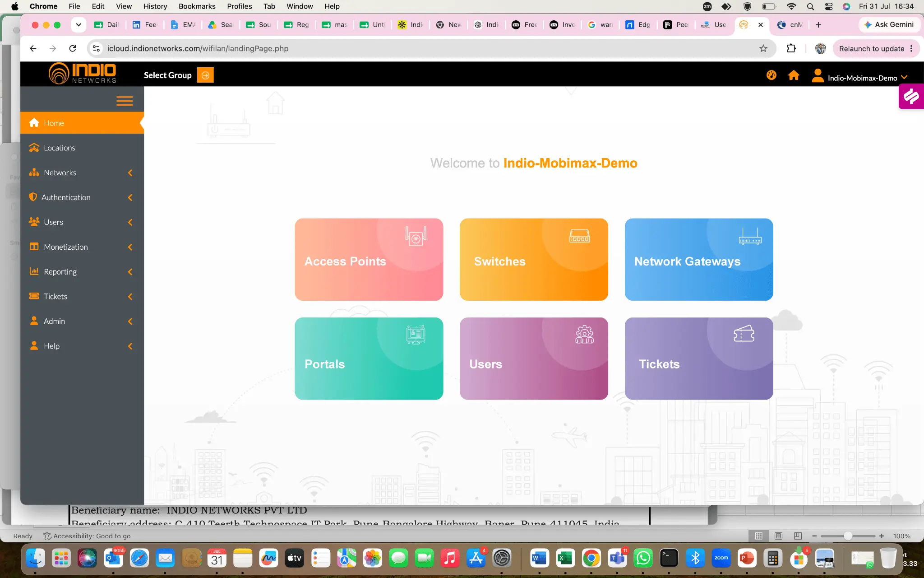924x578 pixels.
Task: Open Terminal from the Dock
Action: (x=669, y=559)
